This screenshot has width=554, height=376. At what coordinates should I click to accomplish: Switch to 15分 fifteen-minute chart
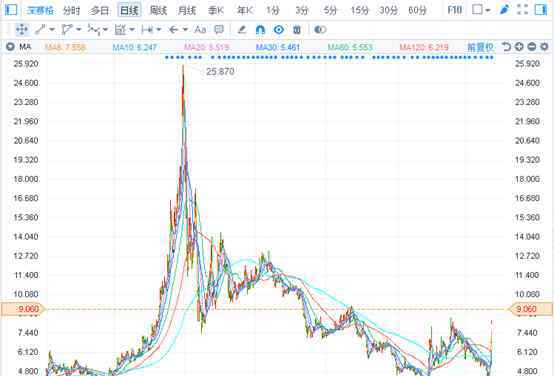click(359, 11)
